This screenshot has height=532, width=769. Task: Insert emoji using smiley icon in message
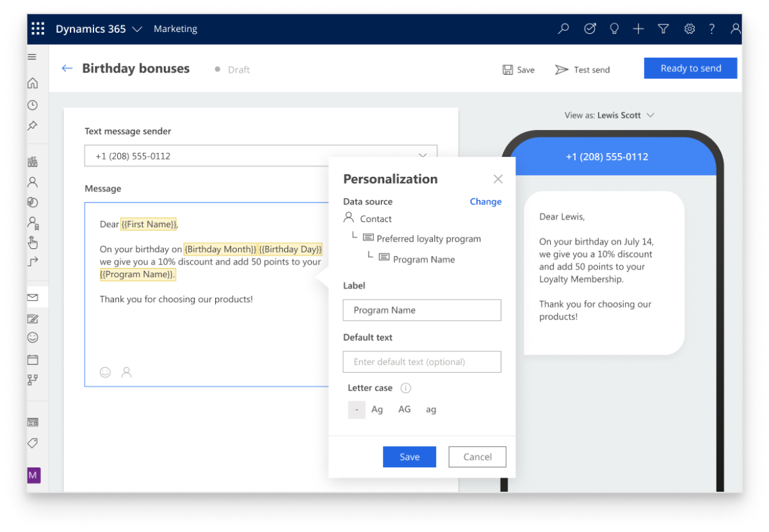[105, 372]
